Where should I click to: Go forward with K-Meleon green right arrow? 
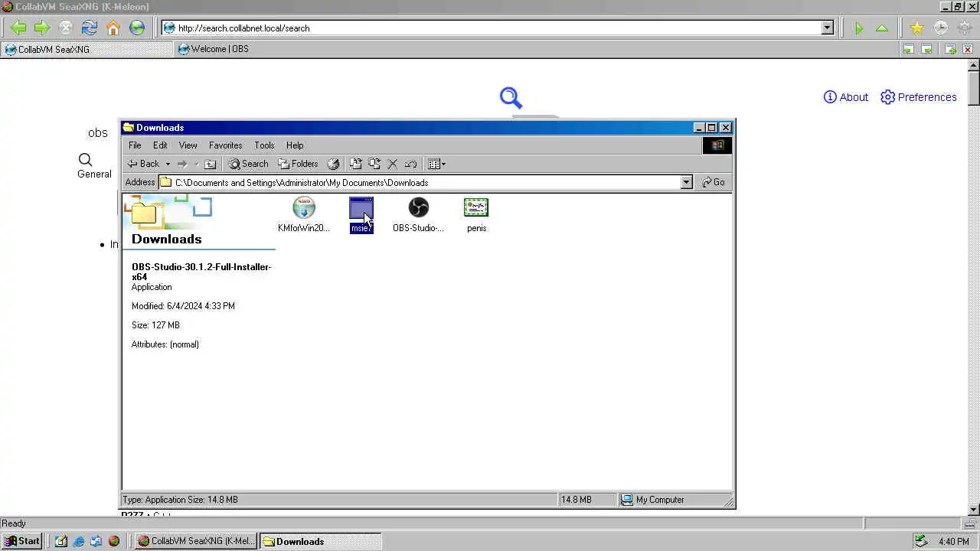pos(42,28)
